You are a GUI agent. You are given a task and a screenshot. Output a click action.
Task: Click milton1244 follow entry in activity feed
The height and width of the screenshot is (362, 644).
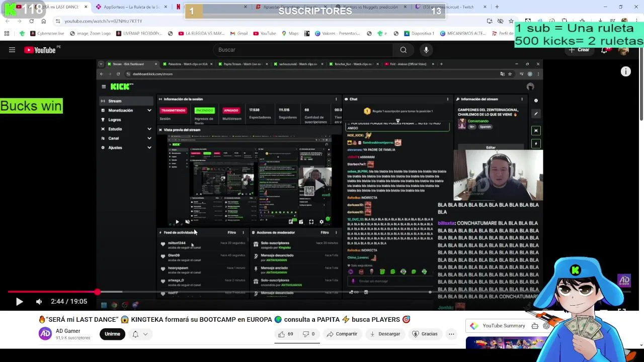(204, 245)
